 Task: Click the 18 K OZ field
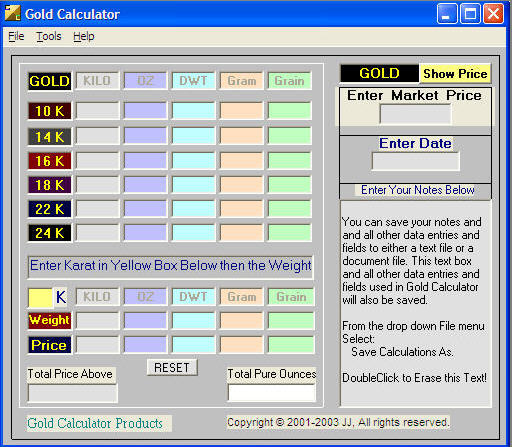pyautogui.click(x=145, y=185)
